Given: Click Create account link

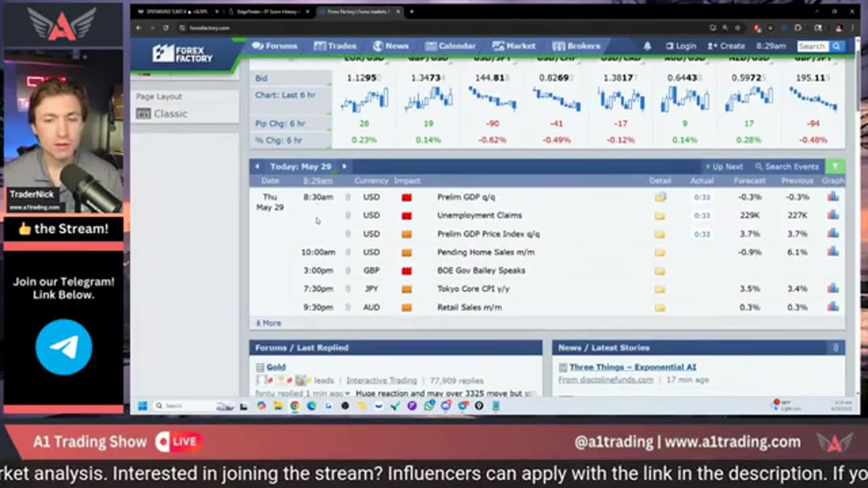Looking at the screenshot, I should [x=726, y=46].
